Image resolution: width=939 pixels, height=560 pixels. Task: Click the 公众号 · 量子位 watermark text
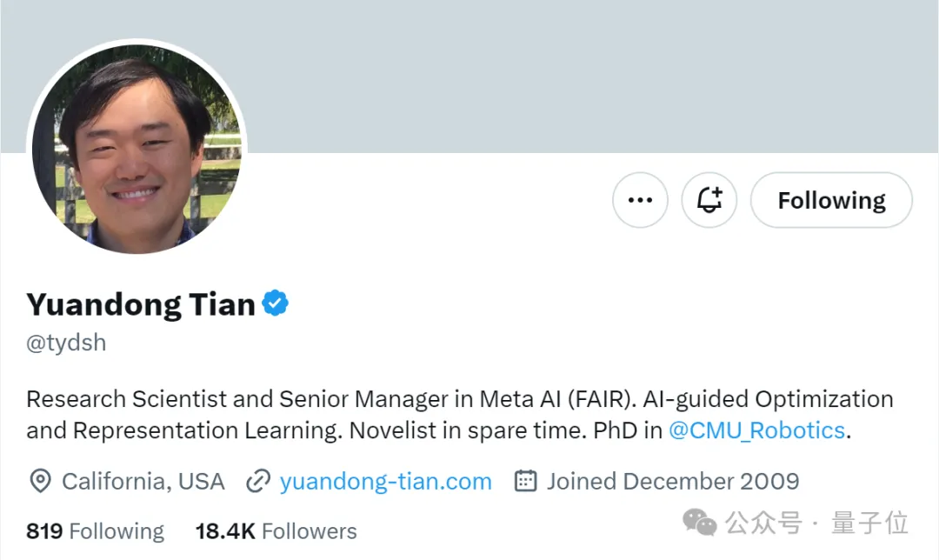click(x=816, y=523)
